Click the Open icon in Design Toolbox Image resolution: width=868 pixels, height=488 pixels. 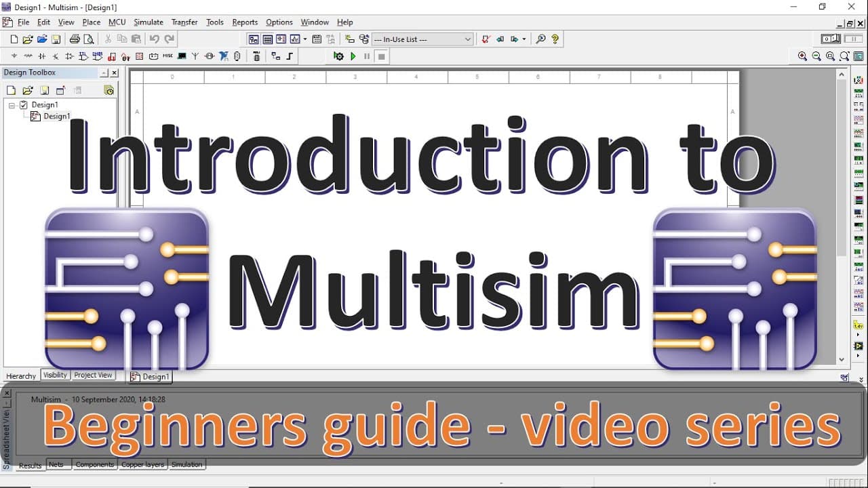point(27,90)
